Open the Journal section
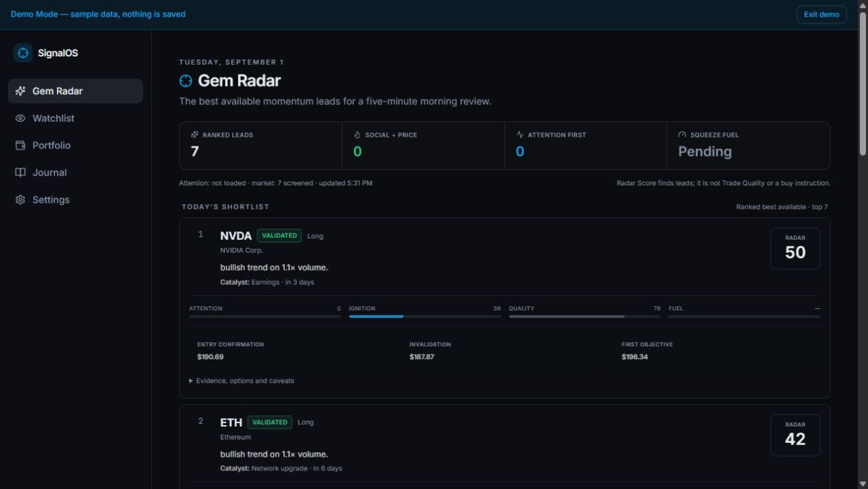This screenshot has height=489, width=868. coord(75,172)
